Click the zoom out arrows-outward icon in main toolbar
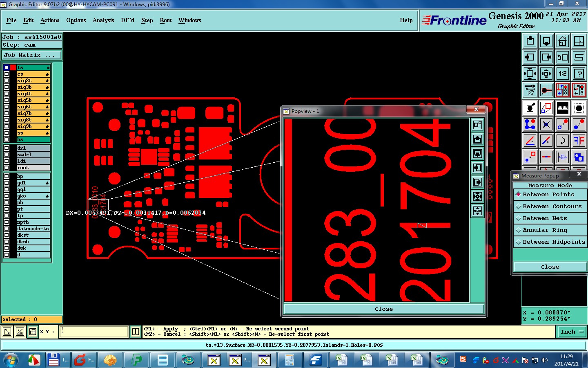 (x=546, y=74)
